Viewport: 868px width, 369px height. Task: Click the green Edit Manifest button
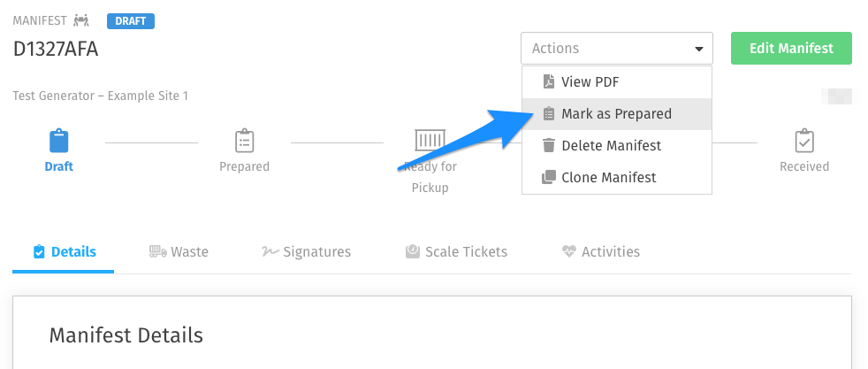[x=791, y=48]
